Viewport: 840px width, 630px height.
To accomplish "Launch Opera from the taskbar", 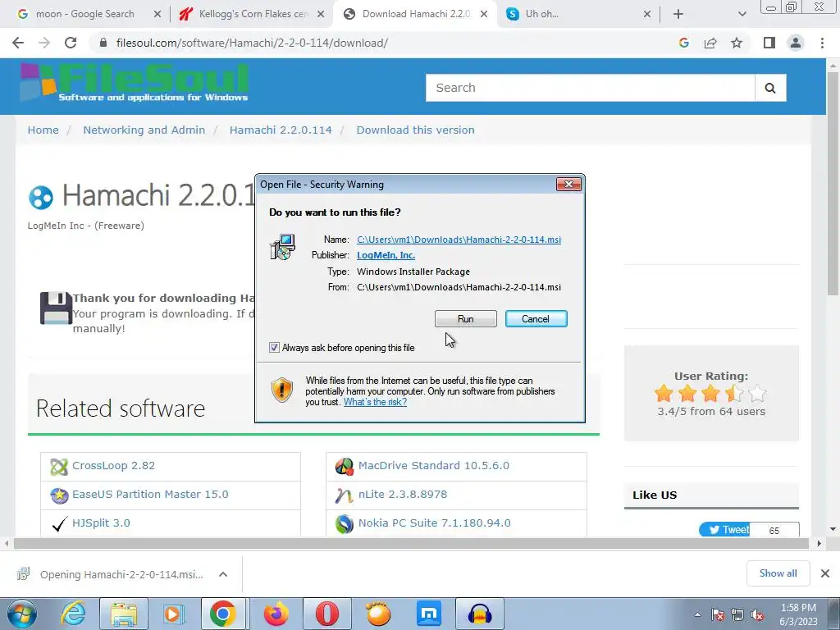I will coord(326,614).
